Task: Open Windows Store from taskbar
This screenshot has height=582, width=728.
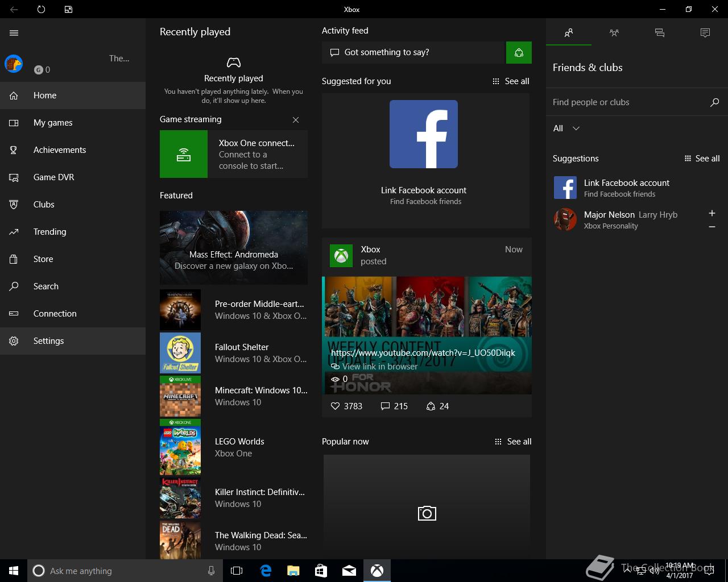Action: click(321, 571)
